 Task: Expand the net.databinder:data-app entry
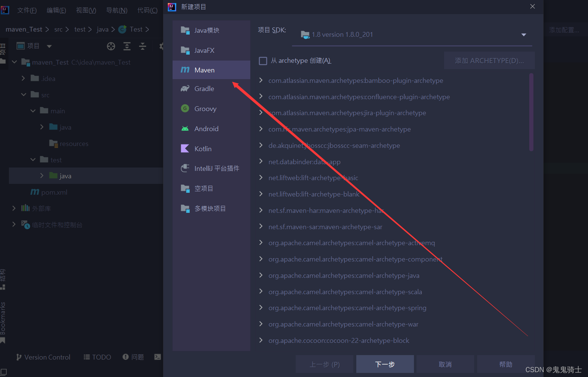pos(261,161)
